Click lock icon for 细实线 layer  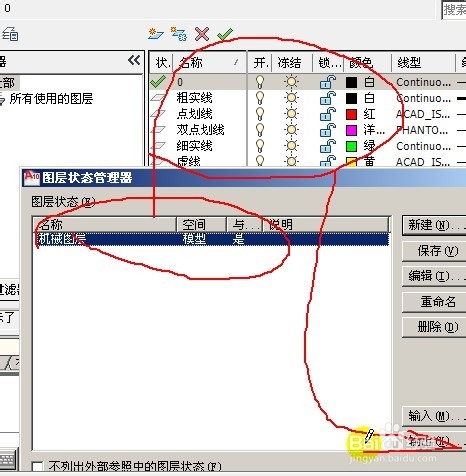click(328, 146)
